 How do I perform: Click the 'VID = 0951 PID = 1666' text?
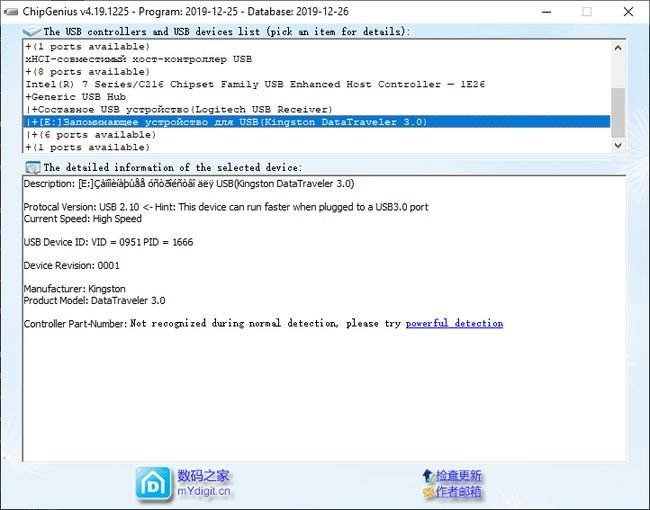pyautogui.click(x=142, y=242)
